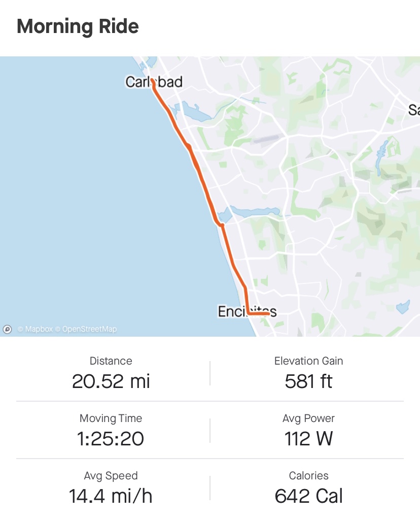Click the Morning Ride title
Viewport: 420px width, 518px height.
point(78,26)
